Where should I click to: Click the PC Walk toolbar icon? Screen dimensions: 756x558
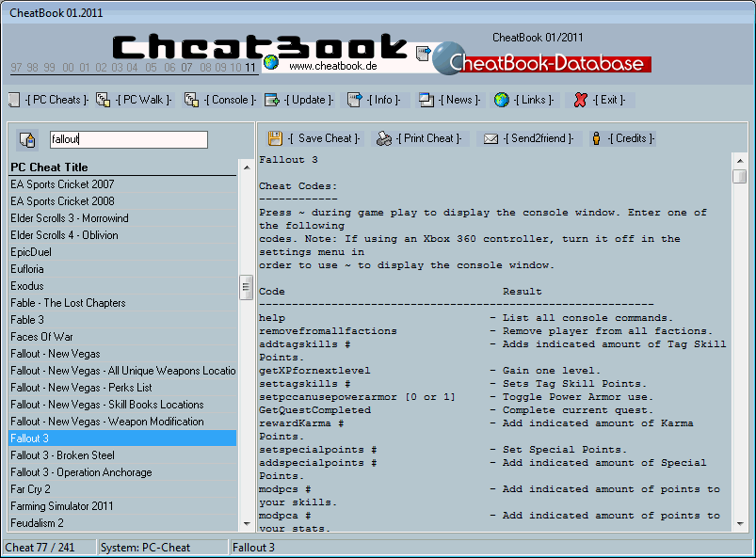pyautogui.click(x=103, y=100)
